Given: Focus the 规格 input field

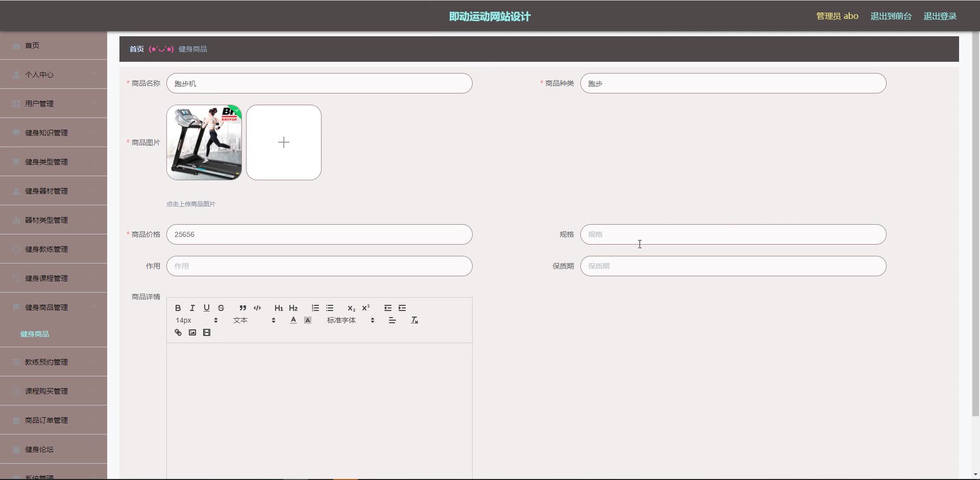Looking at the screenshot, I should click(733, 234).
